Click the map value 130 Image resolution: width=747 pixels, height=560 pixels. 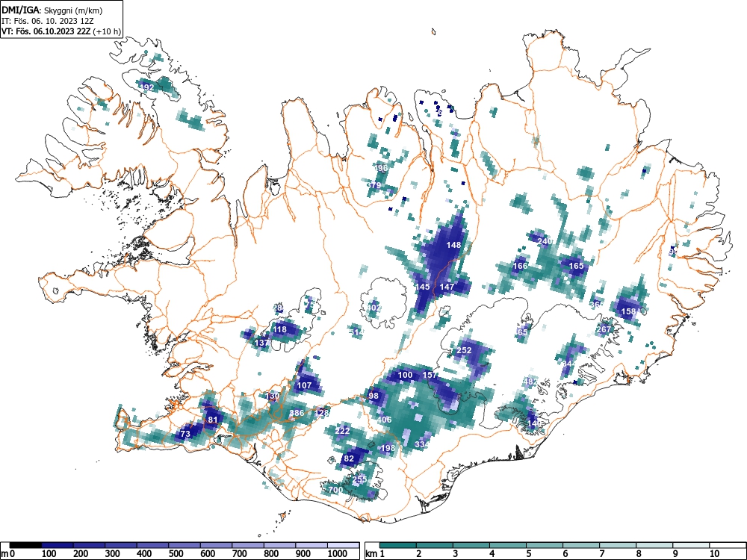click(273, 396)
